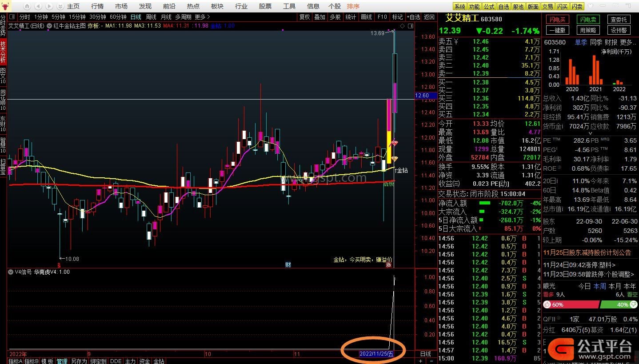Click the yellow 公式 button
The width and height of the screenshot is (639, 364).
489,6
